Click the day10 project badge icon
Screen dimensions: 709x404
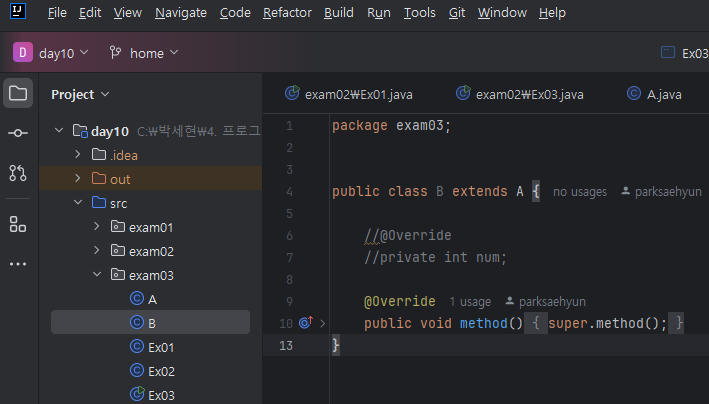tap(23, 52)
